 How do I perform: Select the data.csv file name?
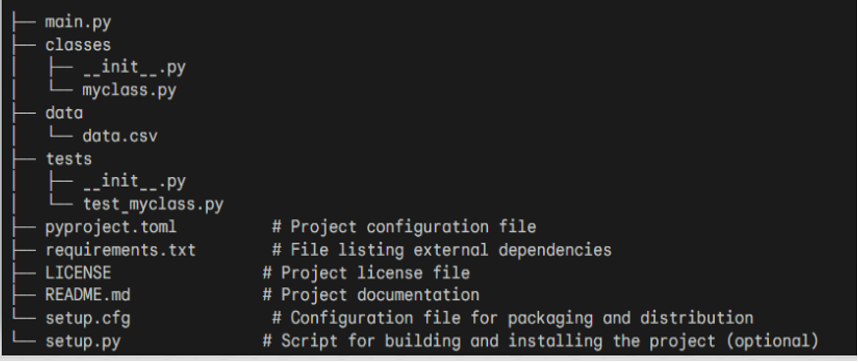(120, 136)
